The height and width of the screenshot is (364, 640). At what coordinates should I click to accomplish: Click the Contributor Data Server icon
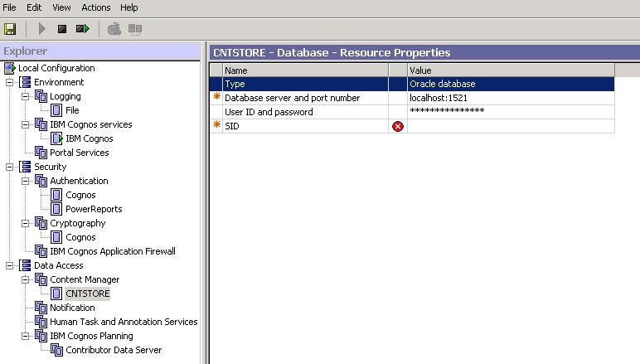(x=56, y=350)
